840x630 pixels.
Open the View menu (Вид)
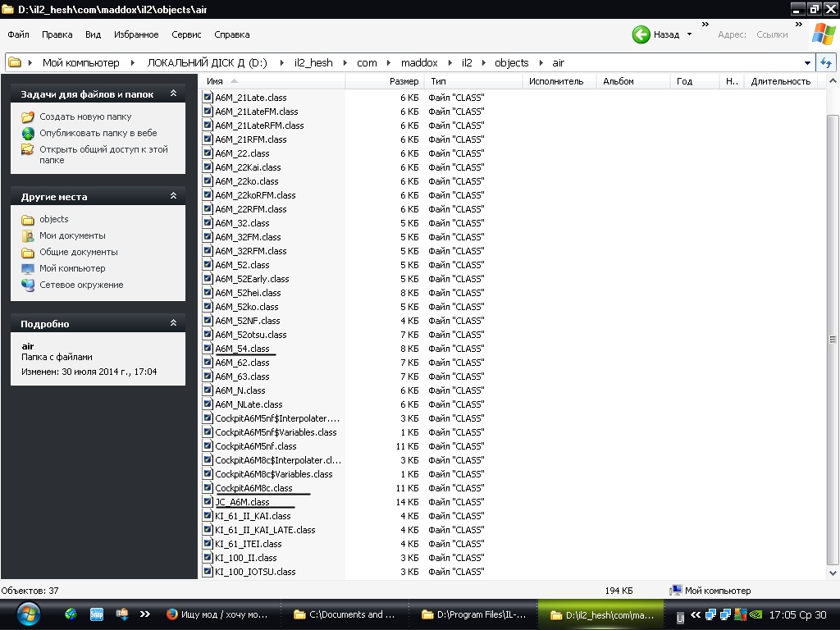click(93, 34)
